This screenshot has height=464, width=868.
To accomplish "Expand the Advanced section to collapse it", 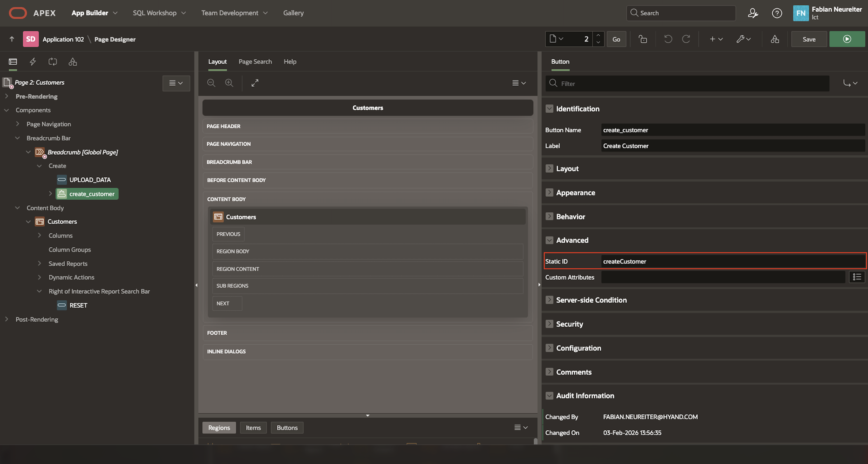I will coord(550,240).
